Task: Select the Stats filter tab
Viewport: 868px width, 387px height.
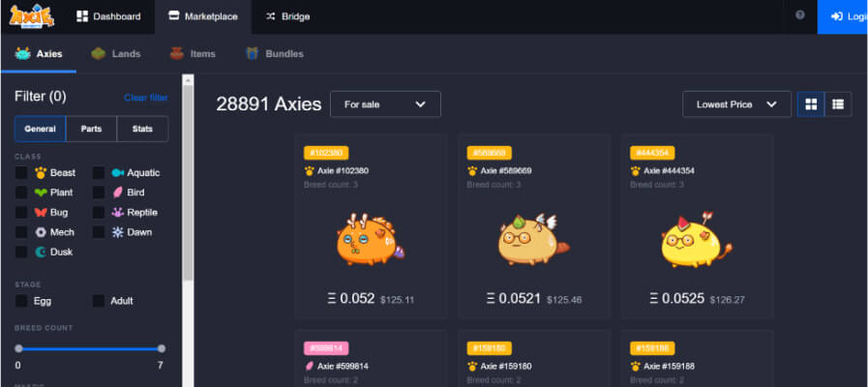Action: click(142, 129)
